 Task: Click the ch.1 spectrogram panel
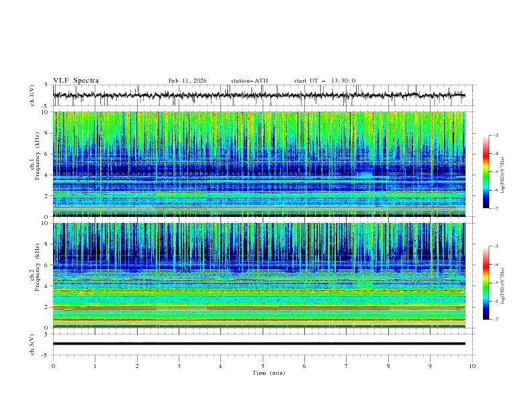tap(259, 164)
